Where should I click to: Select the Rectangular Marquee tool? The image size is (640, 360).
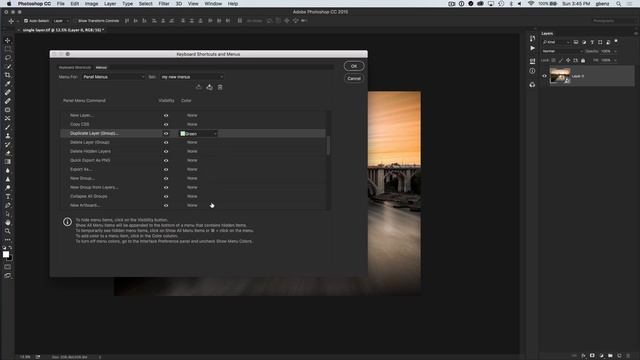click(7, 49)
